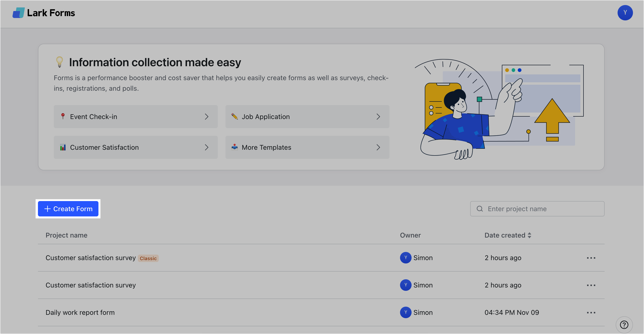Click the lightbulb icon next to the heading
This screenshot has height=334, width=644.
(x=59, y=62)
